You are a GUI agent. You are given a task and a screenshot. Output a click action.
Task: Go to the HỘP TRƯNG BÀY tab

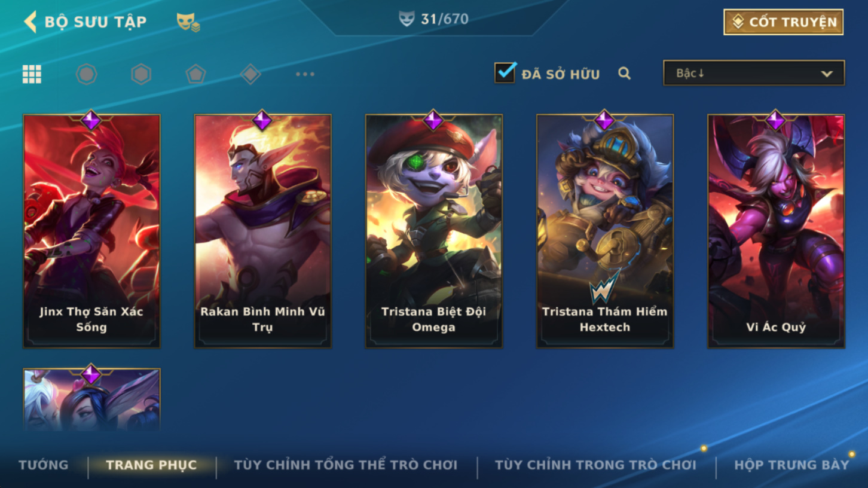791,465
